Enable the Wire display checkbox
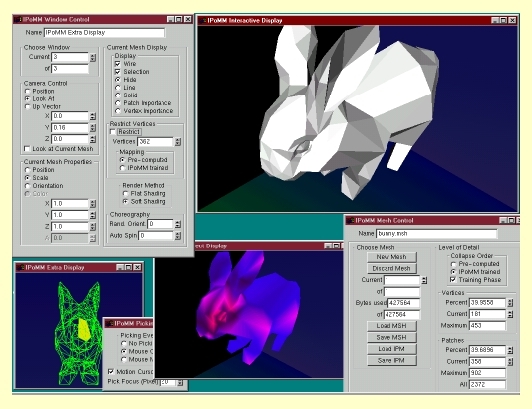The width and height of the screenshot is (532, 409). click(x=118, y=64)
